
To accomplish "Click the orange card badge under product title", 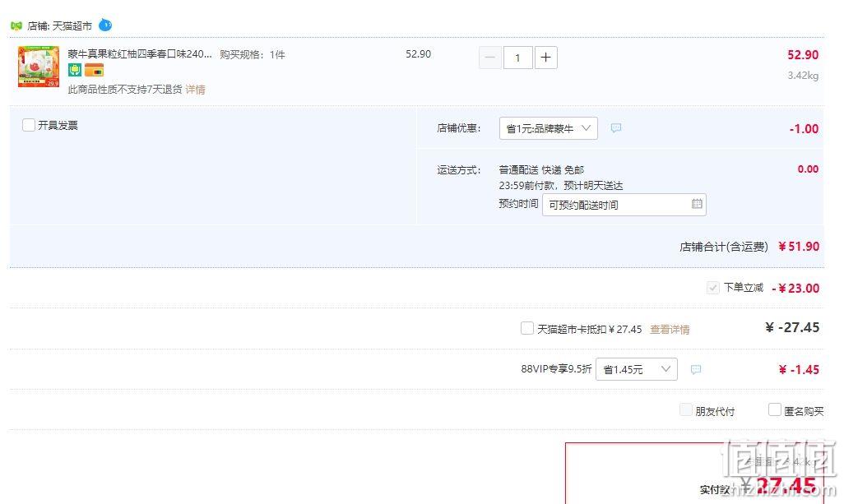I will [x=95, y=70].
